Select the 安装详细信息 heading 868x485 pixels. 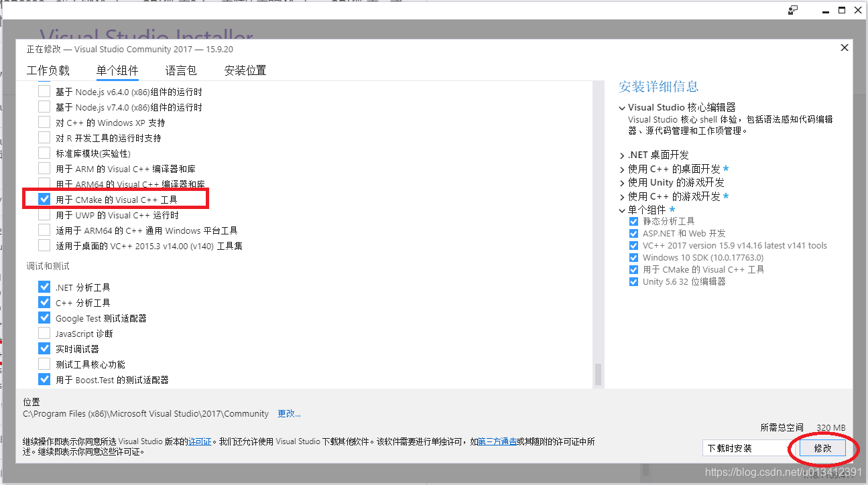[659, 86]
